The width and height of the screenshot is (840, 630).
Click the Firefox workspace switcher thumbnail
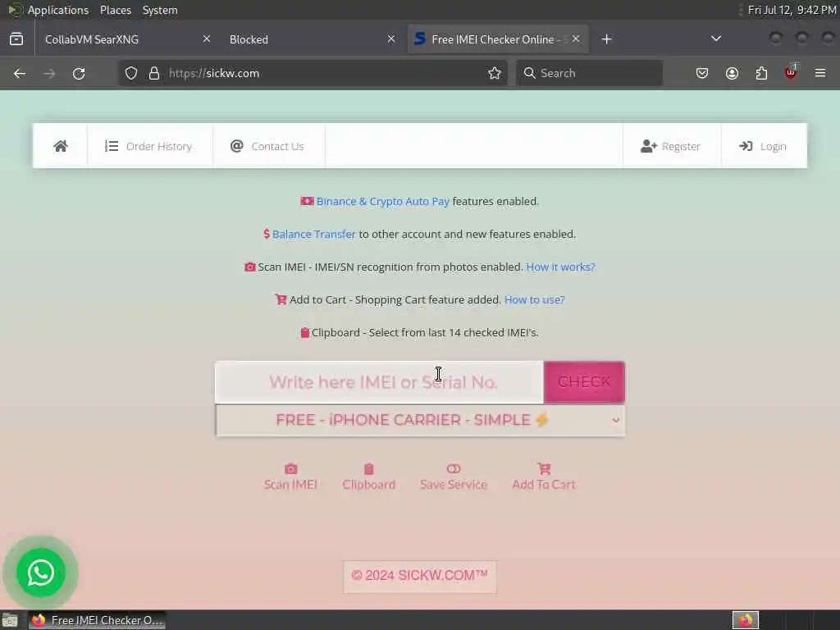pyautogui.click(x=746, y=620)
